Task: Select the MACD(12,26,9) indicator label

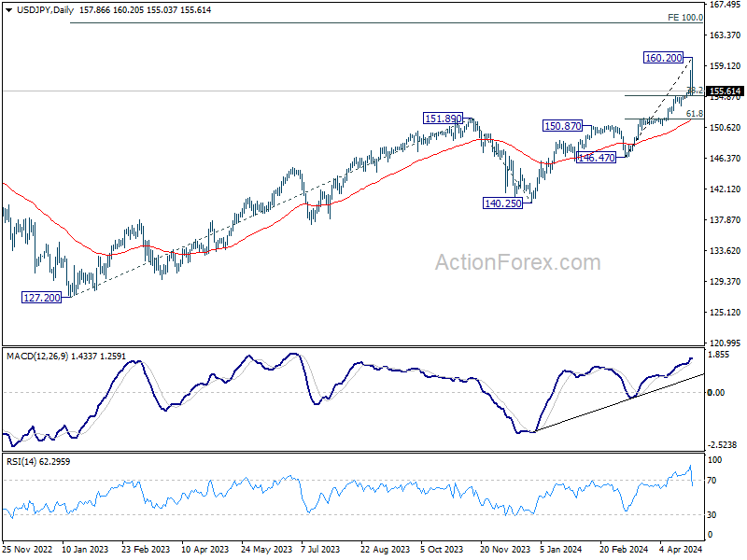Action: (37, 357)
